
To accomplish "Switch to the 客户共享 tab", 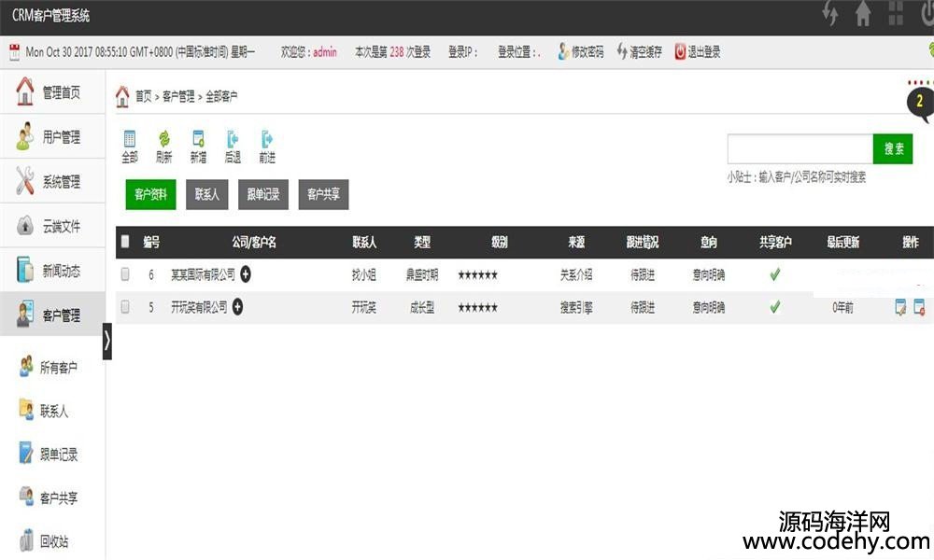I will 323,195.
